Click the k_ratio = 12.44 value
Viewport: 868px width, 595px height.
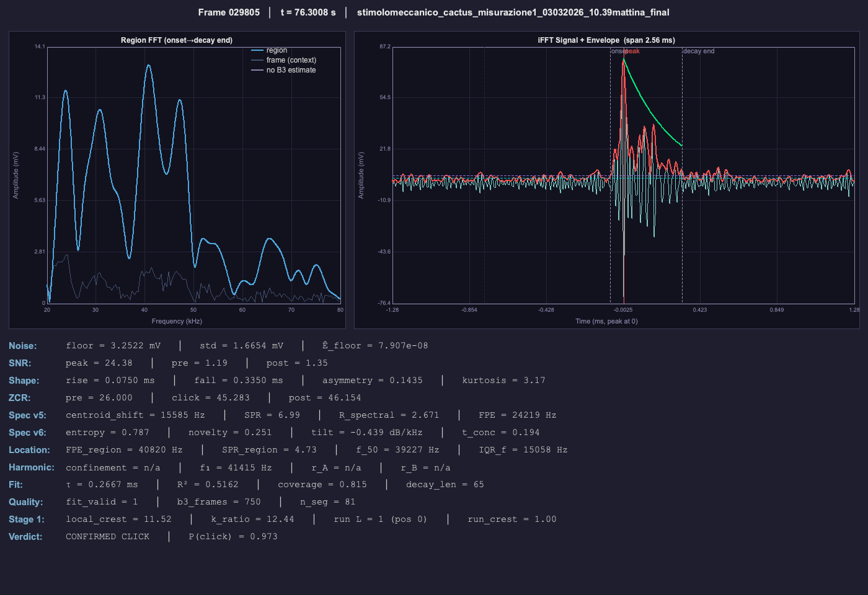tap(252, 519)
